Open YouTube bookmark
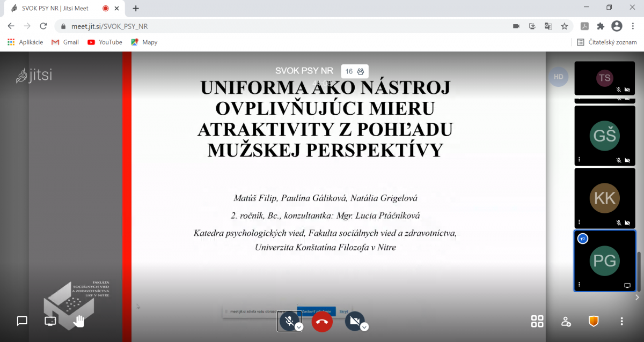644x342 pixels. (x=105, y=42)
